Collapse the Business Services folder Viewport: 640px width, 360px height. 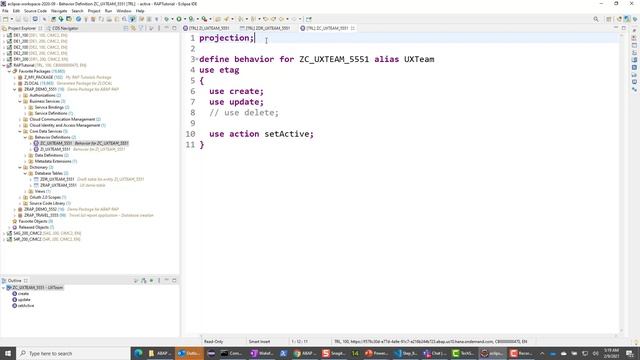tap(20, 101)
